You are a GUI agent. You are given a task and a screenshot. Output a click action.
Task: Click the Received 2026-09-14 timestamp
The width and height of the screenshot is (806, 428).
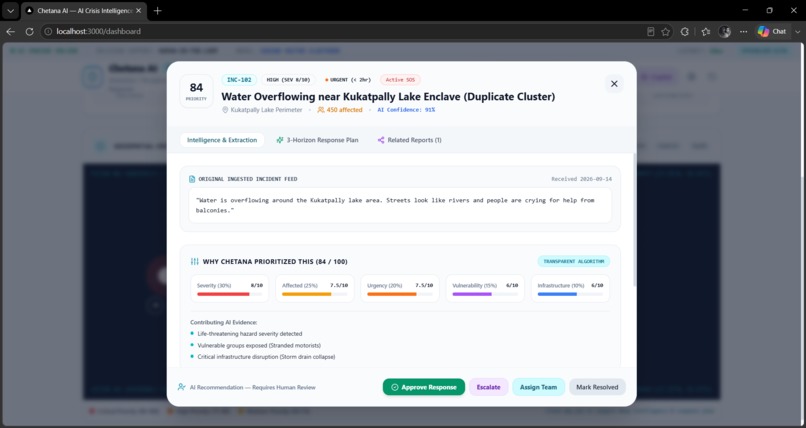pos(581,179)
